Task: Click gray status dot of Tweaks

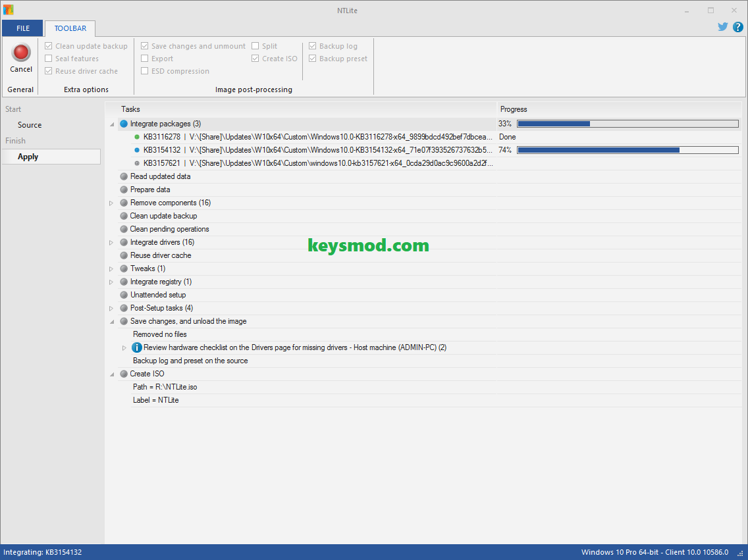Action: click(x=124, y=268)
